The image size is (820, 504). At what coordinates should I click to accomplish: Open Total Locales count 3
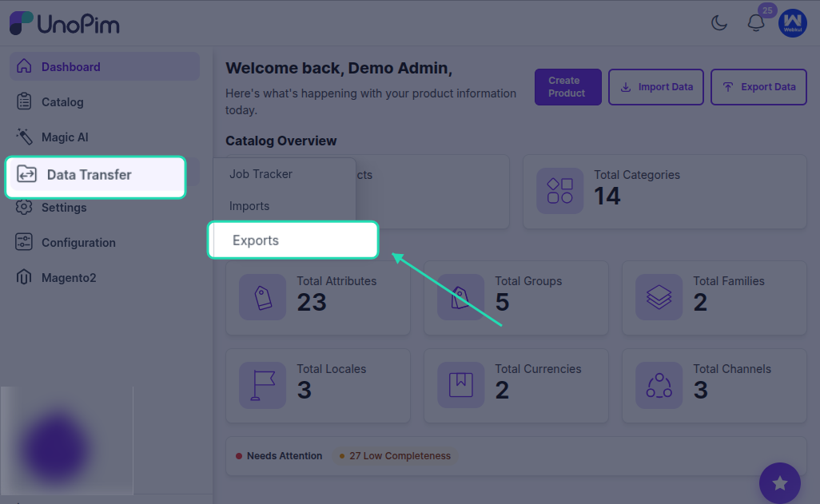click(x=305, y=390)
